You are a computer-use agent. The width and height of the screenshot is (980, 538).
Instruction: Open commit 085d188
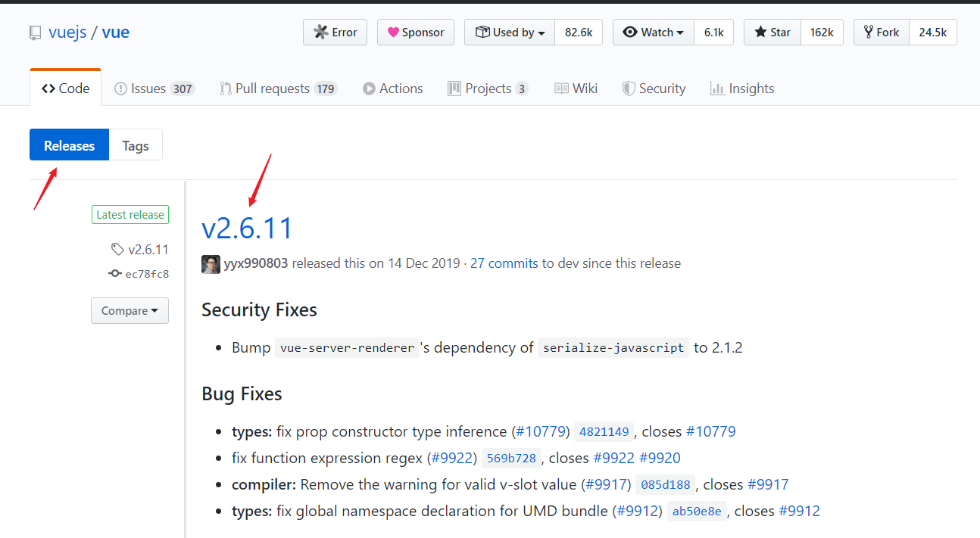click(x=665, y=485)
